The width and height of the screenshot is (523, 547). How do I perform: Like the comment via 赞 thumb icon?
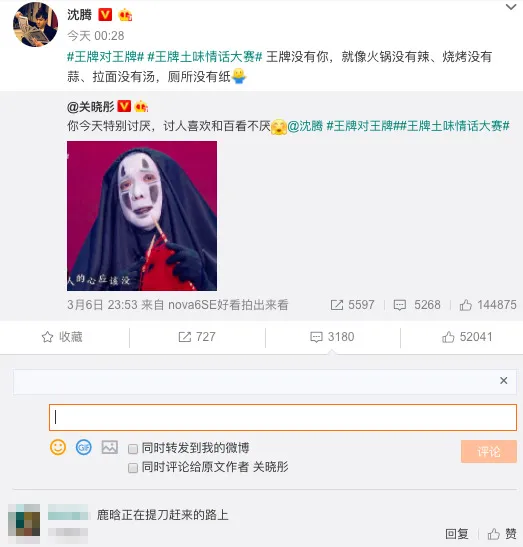tap(494, 534)
